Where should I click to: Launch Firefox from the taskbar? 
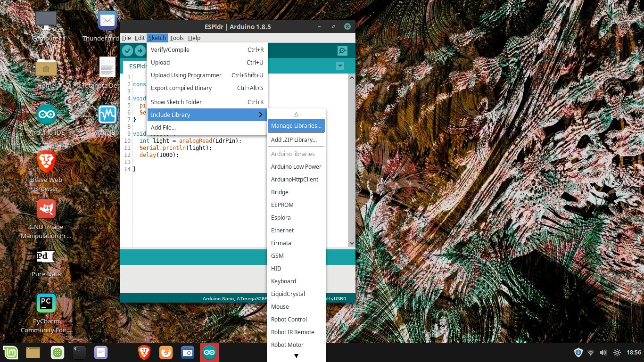(x=166, y=353)
